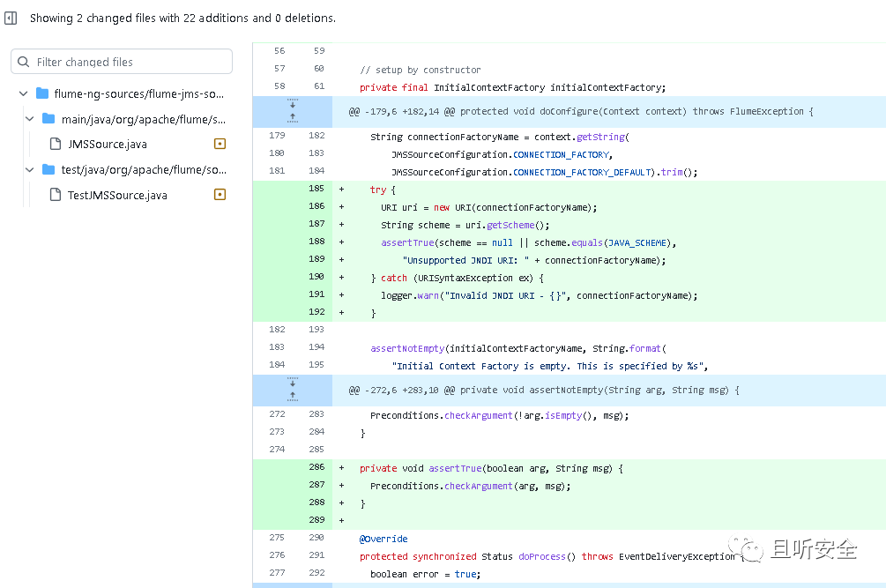Click the 'Initial Context Factory is empty' string line

[x=550, y=367]
